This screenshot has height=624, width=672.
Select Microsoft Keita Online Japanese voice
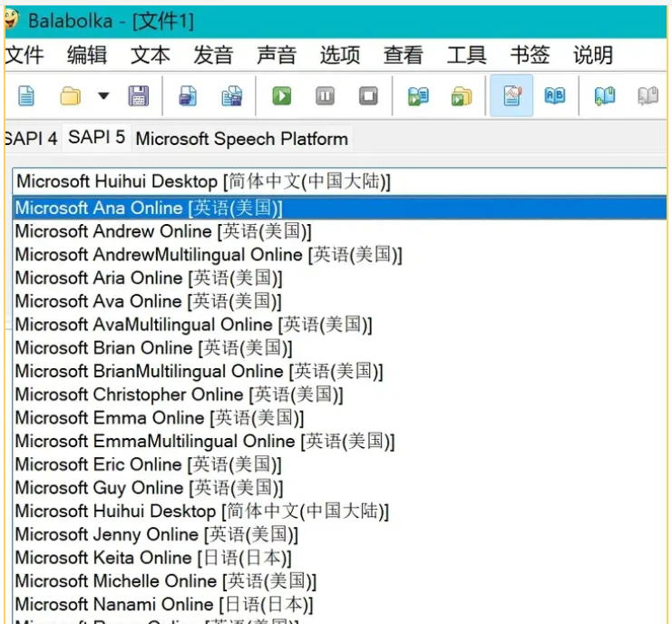339,558
